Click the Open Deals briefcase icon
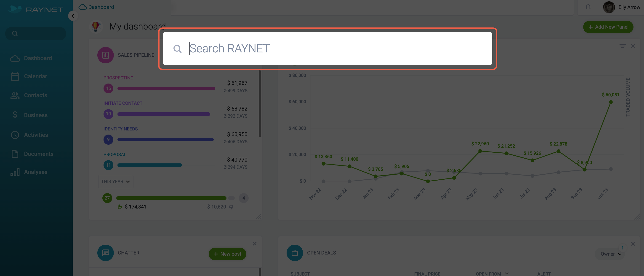The width and height of the screenshot is (644, 276). point(295,253)
